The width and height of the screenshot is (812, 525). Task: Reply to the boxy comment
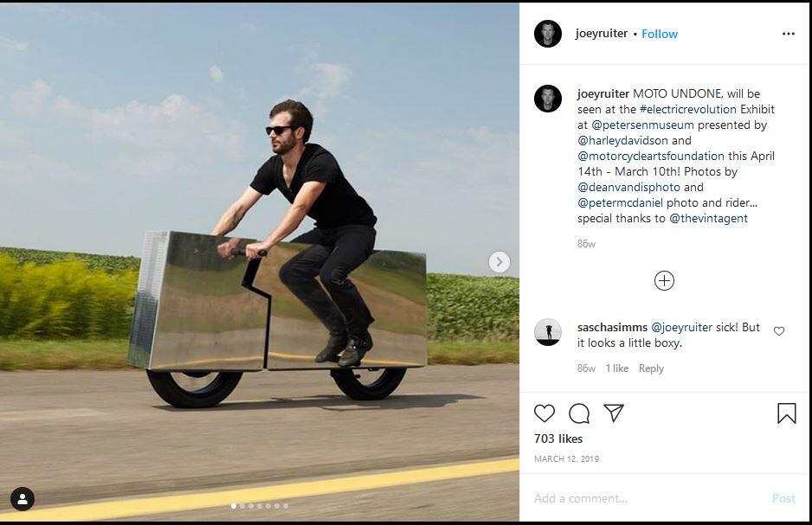(x=651, y=368)
